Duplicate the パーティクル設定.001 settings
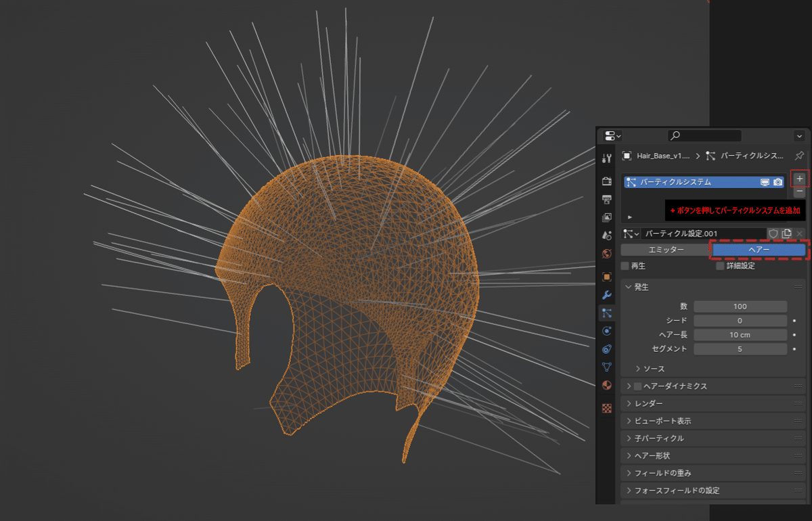The height and width of the screenshot is (521, 812). click(x=786, y=233)
